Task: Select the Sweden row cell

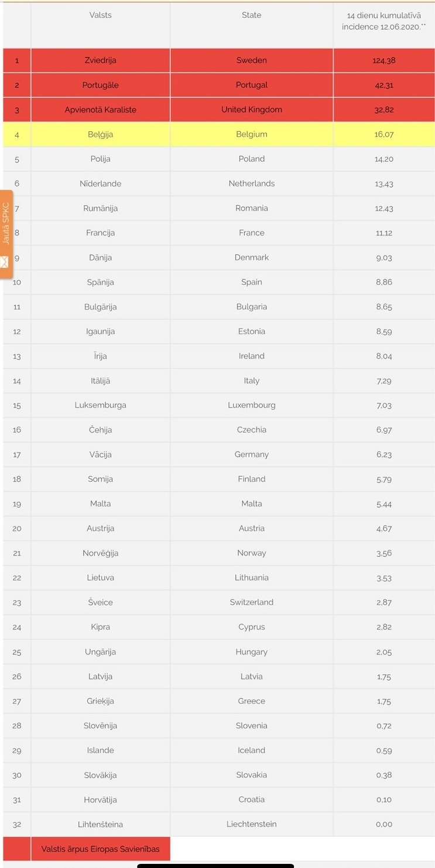Action: click(x=252, y=60)
